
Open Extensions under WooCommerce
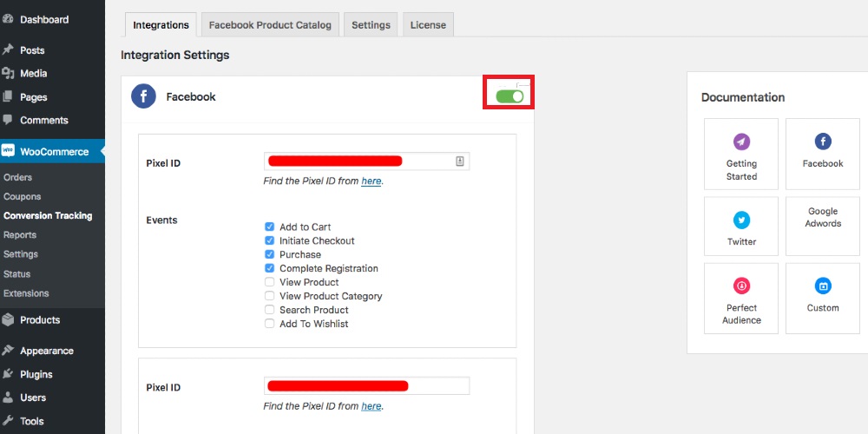(26, 293)
